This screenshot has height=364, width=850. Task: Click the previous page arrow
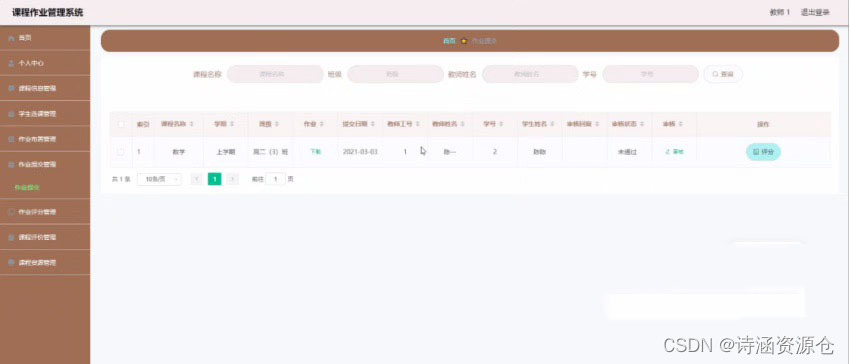point(197,180)
